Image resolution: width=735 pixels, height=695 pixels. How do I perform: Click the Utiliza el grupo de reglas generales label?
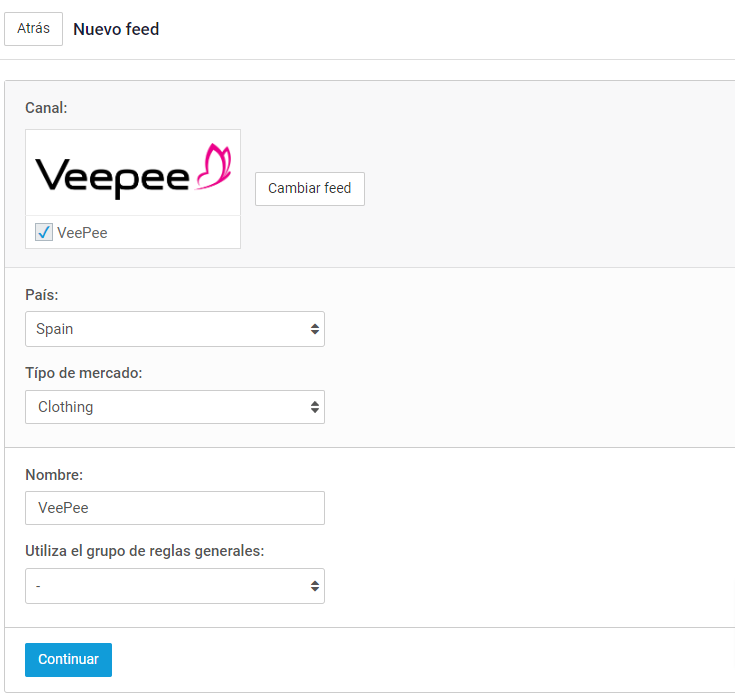[x=145, y=551]
